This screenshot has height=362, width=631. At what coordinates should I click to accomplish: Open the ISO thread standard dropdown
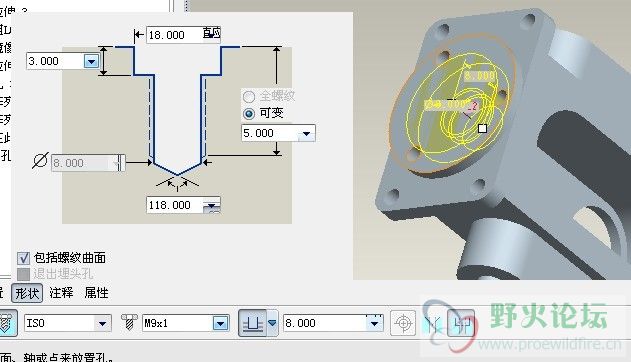[x=102, y=323]
